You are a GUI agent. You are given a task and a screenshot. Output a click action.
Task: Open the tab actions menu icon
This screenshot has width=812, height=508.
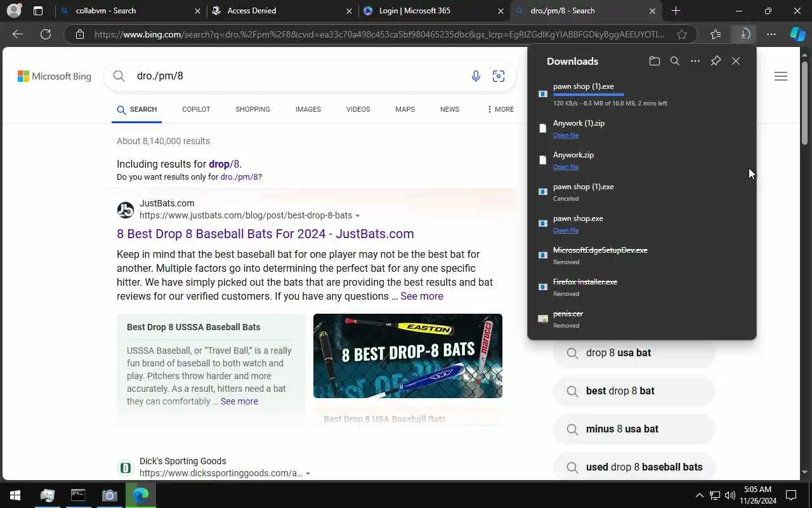38,11
